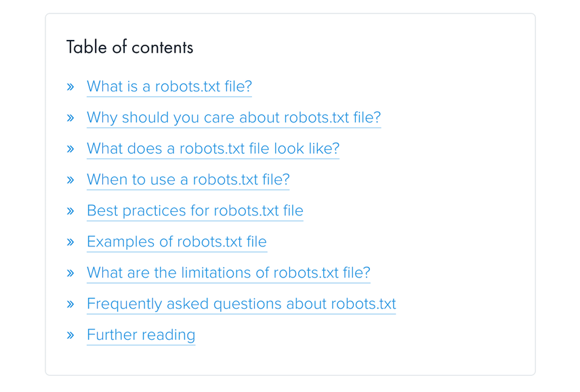Open the 'What is a robots.txt file?' link
The image size is (580, 392).
tap(169, 87)
